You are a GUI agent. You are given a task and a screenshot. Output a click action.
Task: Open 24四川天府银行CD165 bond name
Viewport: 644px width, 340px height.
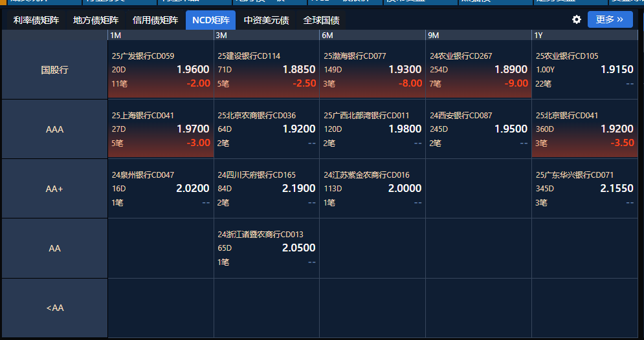pyautogui.click(x=257, y=175)
